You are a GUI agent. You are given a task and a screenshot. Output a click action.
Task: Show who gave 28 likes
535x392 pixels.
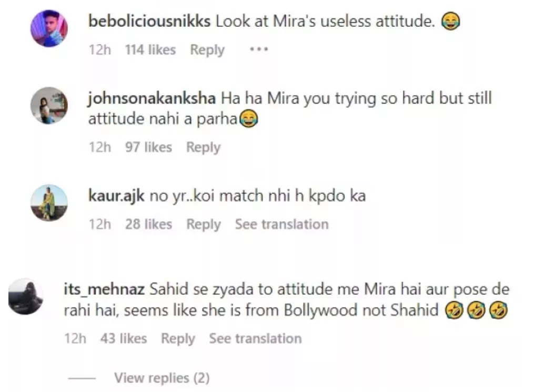click(x=148, y=224)
